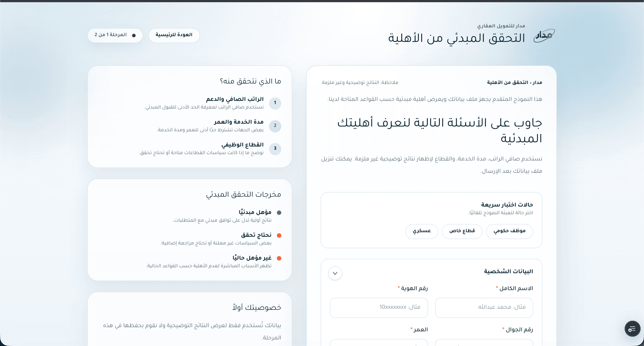The image size is (644, 346).
Task: Click the red dot beside غير مؤهل حاليًا
Action: coord(280,259)
